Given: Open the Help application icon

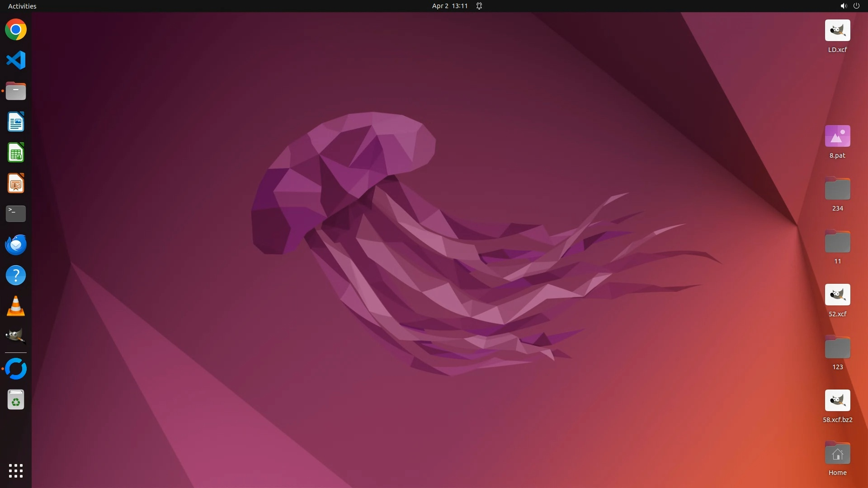Looking at the screenshot, I should pyautogui.click(x=16, y=275).
